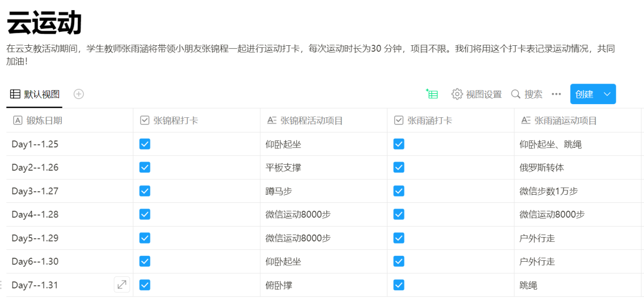Image resolution: width=644 pixels, height=301 pixels.
Task: Select the 俄罗斯转体 cell in Day2 row
Action: coord(538,168)
